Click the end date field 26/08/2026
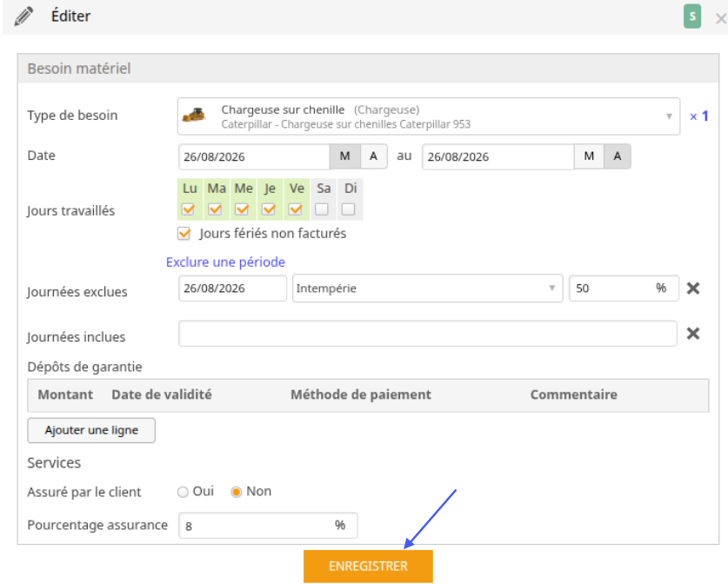 [498, 156]
